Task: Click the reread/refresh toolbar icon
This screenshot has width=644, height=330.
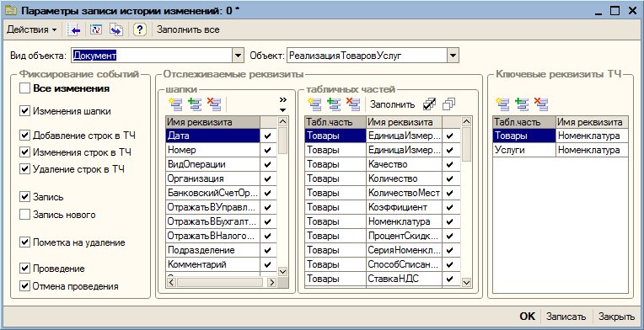Action: tap(96, 30)
